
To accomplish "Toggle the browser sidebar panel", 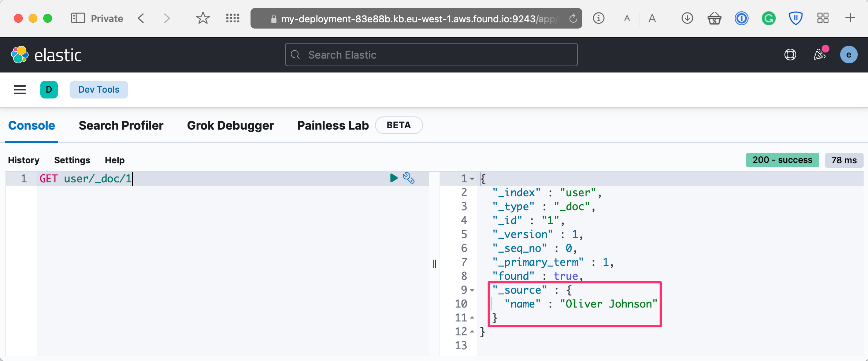I will (x=78, y=18).
